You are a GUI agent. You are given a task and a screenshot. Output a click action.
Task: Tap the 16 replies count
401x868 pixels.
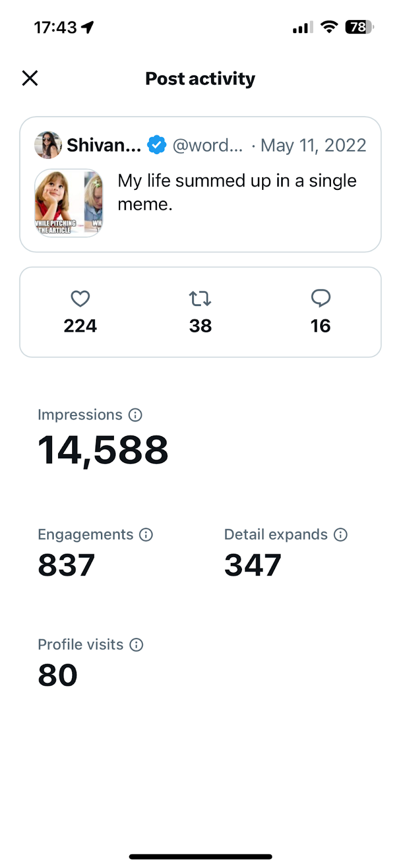pos(321,325)
